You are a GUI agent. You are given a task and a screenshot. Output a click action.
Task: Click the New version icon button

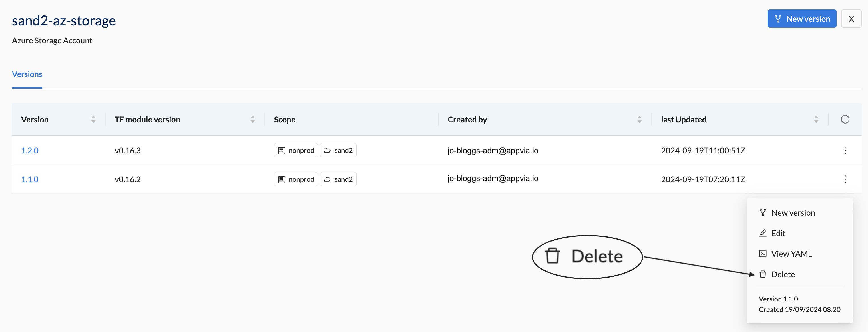pyautogui.click(x=779, y=18)
